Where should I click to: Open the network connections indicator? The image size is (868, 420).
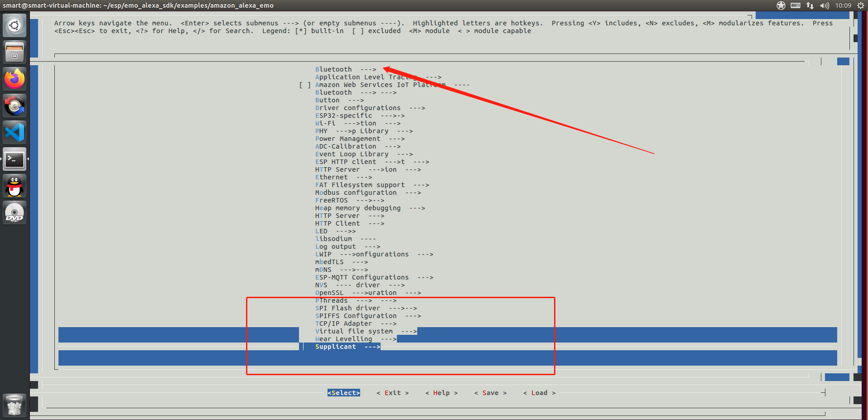click(810, 5)
